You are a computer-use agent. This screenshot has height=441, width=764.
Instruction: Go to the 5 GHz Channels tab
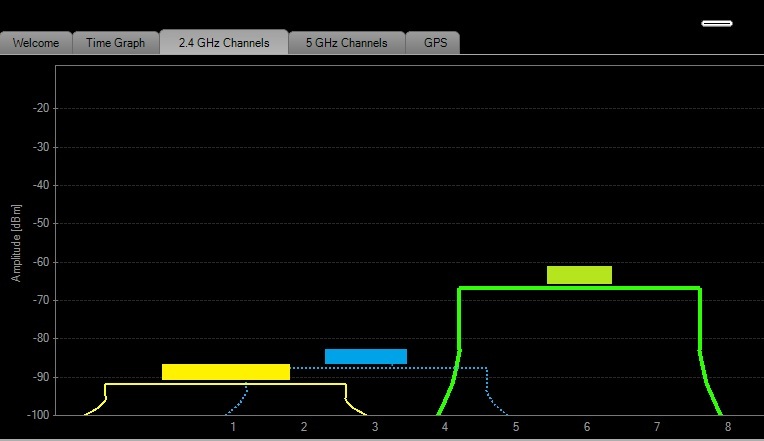(346, 43)
